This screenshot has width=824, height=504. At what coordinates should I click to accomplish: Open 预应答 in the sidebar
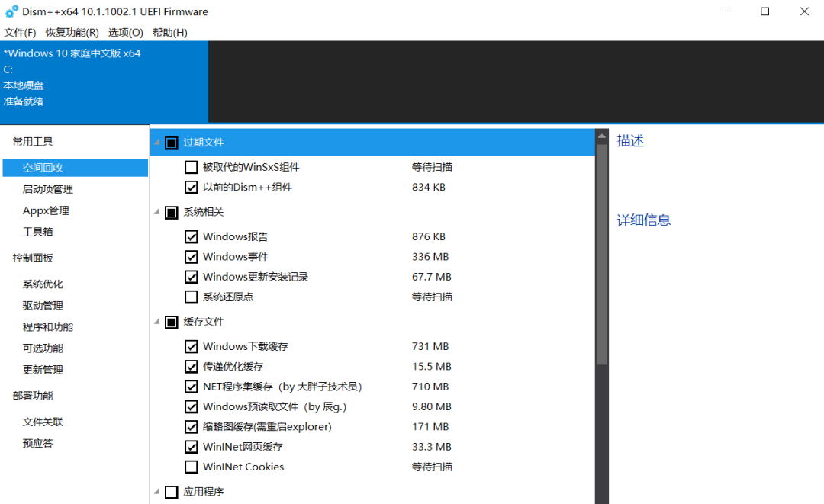click(38, 443)
